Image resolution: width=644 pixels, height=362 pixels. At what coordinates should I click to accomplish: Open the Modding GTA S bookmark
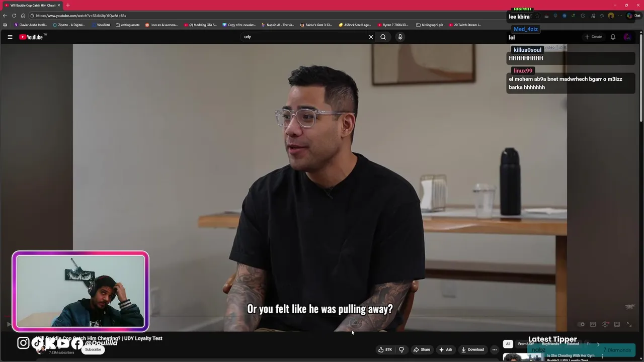click(x=200, y=25)
